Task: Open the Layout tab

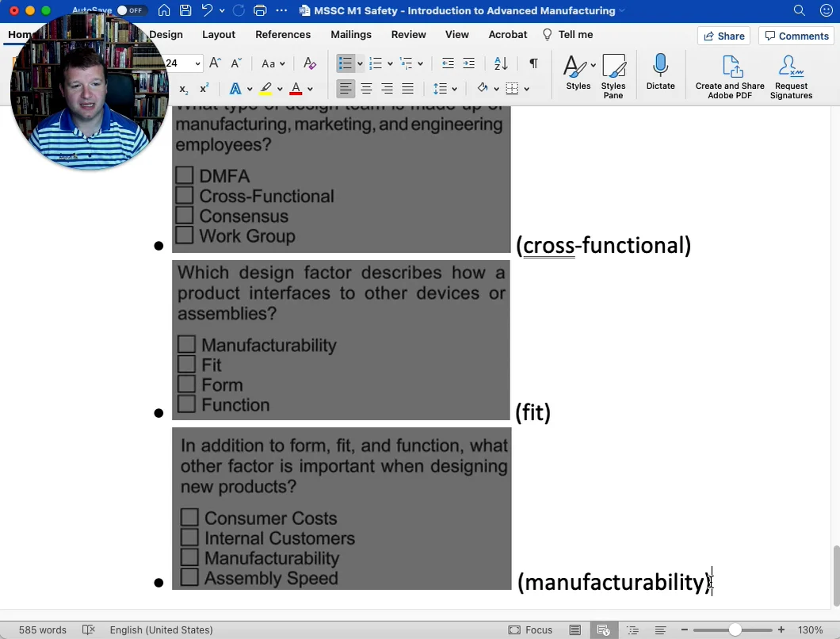Action: click(219, 34)
